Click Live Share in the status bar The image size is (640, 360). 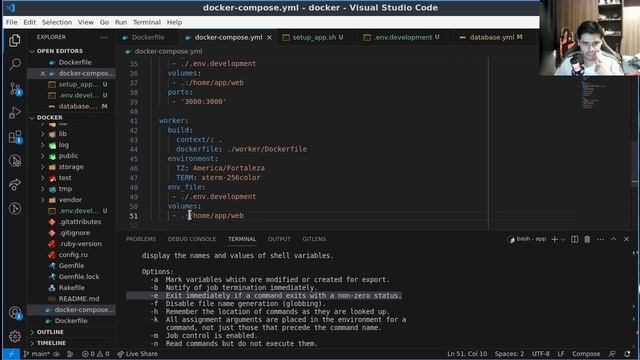138,354
